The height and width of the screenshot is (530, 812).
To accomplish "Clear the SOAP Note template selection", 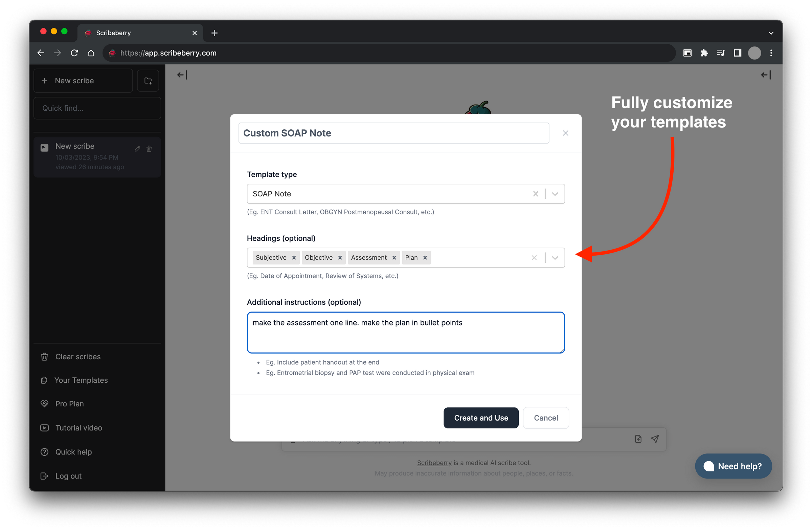I will click(x=536, y=194).
